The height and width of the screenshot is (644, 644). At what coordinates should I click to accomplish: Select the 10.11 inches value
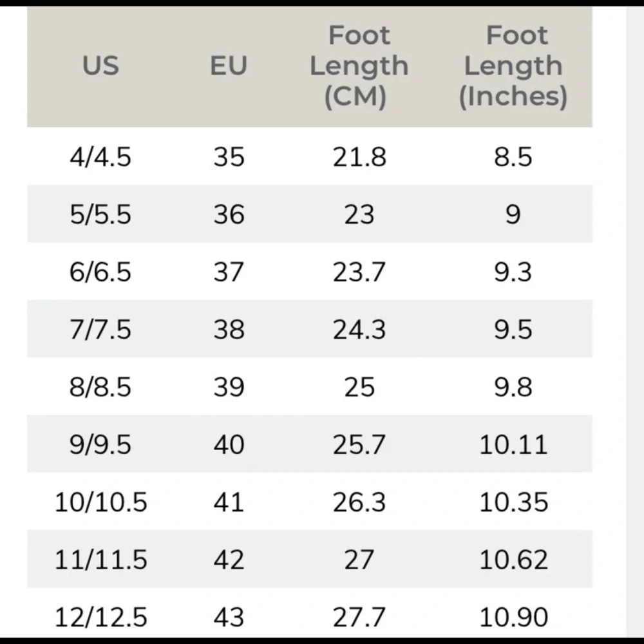513,444
